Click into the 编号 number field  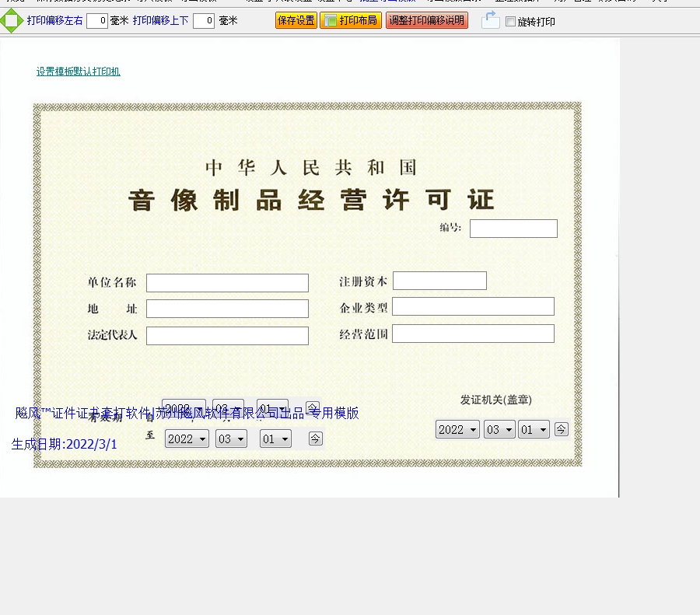pyautogui.click(x=513, y=229)
